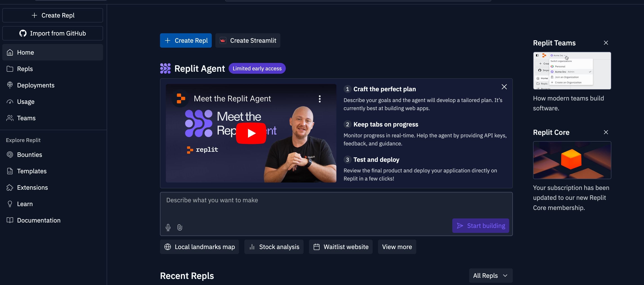Dismiss the Replit Teams card
The width and height of the screenshot is (644, 285).
point(606,43)
